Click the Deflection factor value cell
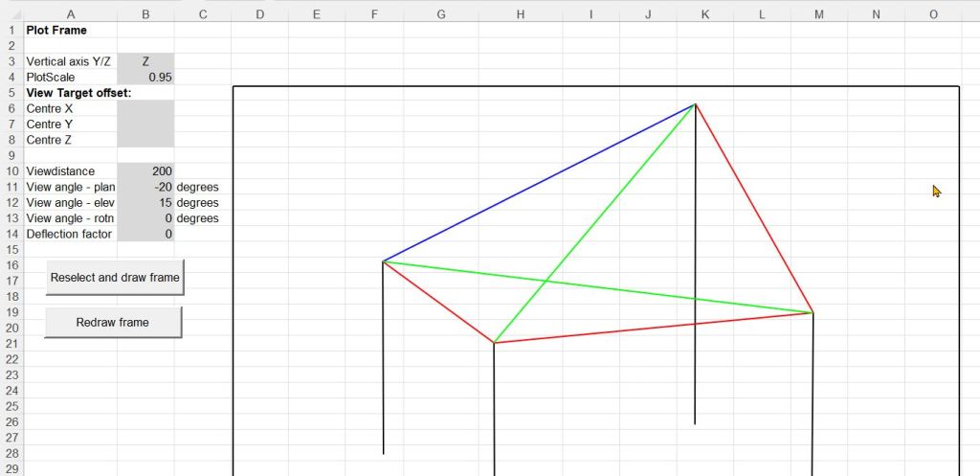The width and height of the screenshot is (980, 476). point(145,234)
